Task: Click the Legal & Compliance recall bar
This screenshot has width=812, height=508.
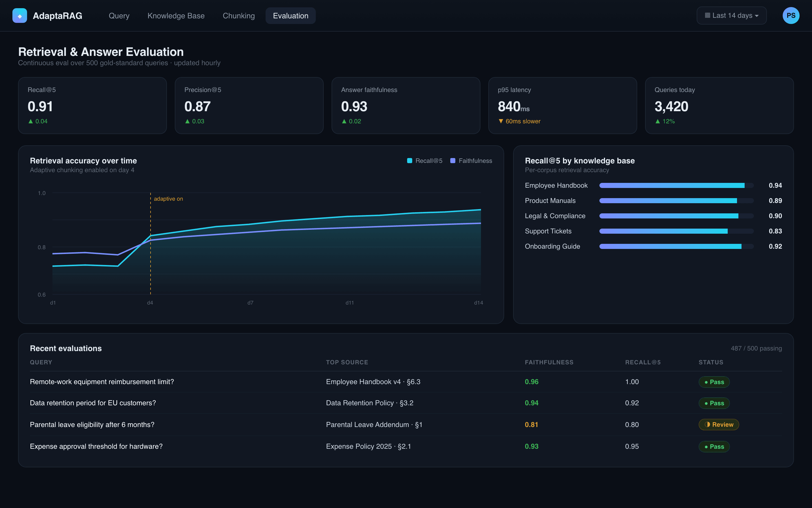Action: [676, 216]
